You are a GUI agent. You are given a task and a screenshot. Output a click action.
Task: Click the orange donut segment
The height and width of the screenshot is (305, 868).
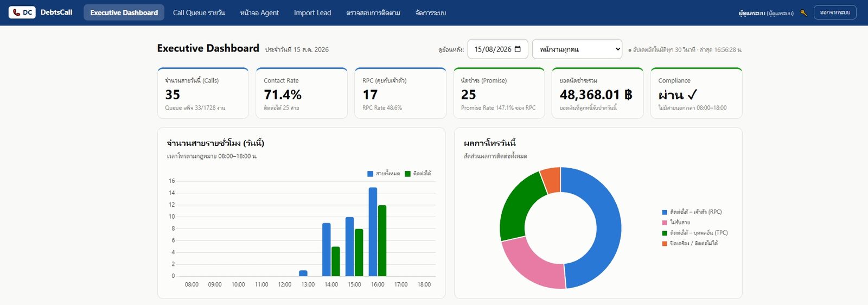click(552, 180)
